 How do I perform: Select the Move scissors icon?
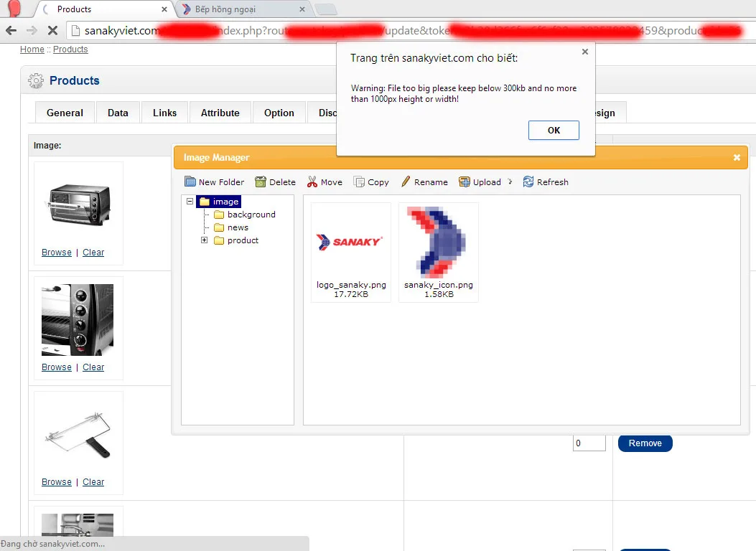pos(312,182)
